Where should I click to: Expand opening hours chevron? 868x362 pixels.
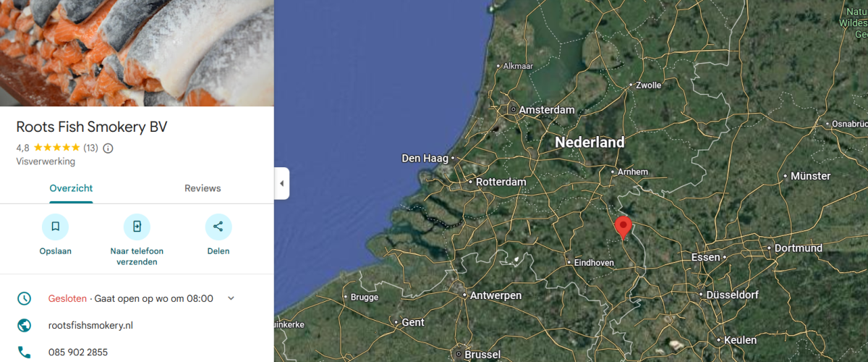(231, 298)
